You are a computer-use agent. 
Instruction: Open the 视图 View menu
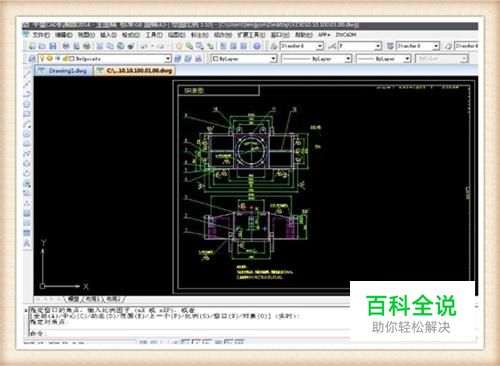86,35
